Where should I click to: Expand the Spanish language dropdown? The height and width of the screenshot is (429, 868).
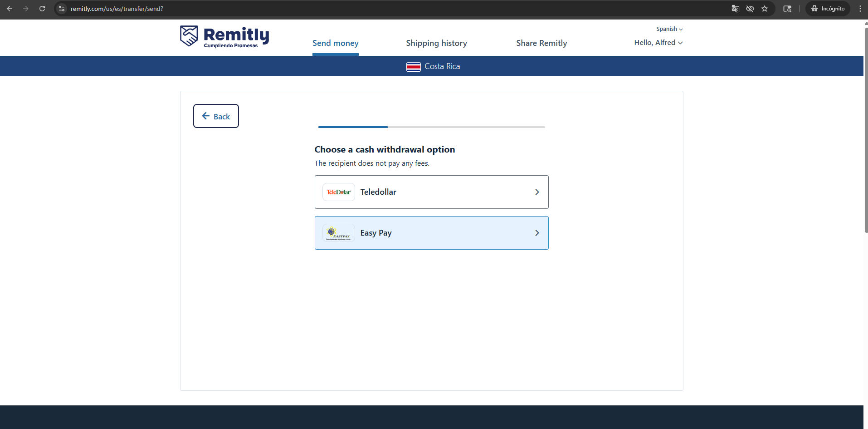click(x=669, y=29)
